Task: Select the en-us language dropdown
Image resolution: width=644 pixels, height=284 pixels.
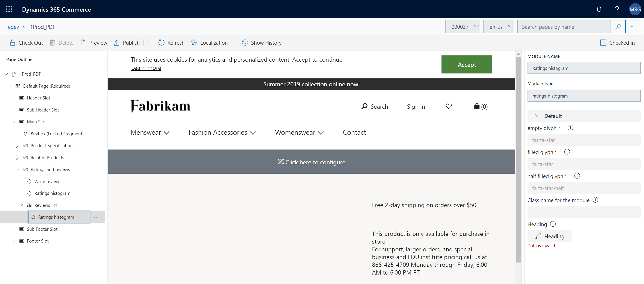Action: coord(499,27)
